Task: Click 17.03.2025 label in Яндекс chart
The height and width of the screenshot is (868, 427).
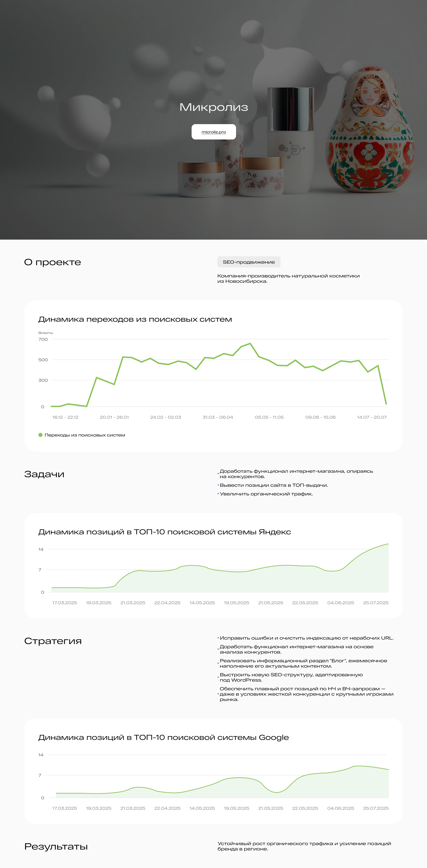Action: click(65, 603)
